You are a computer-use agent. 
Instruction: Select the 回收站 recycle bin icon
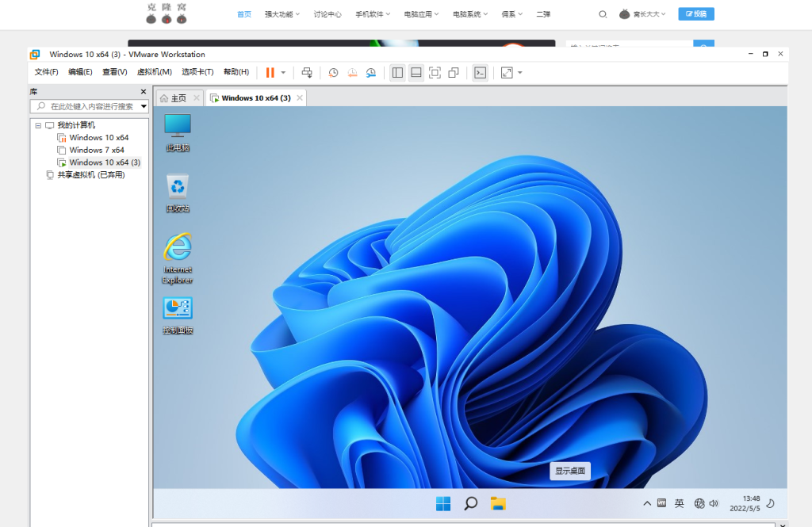(x=178, y=193)
